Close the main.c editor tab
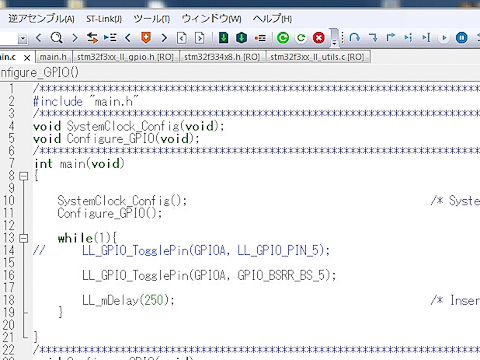The width and height of the screenshot is (480, 360). pos(27,58)
